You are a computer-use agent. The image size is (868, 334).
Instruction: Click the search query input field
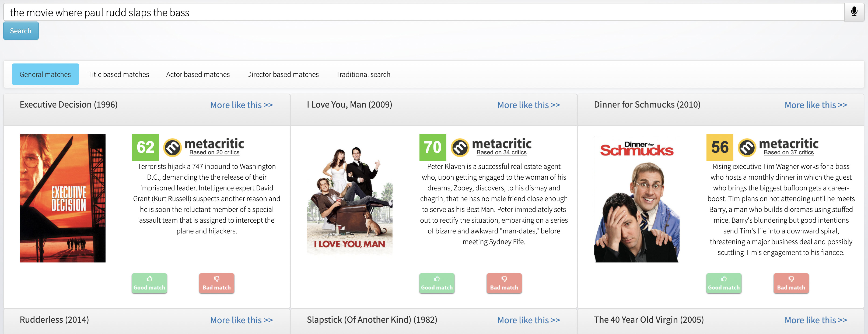(x=423, y=12)
